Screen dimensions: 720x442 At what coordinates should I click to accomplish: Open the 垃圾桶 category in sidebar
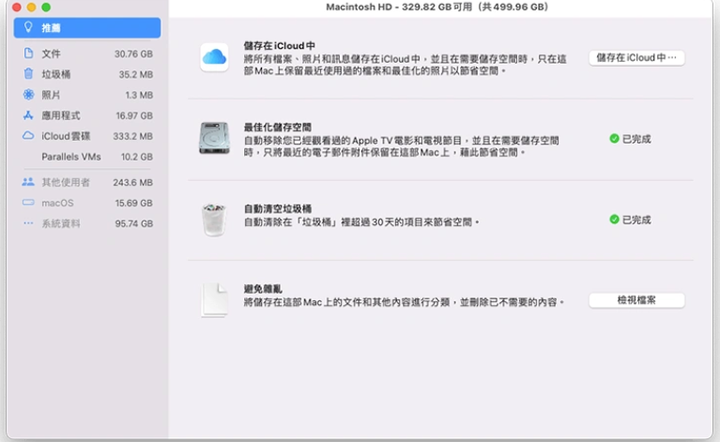click(x=87, y=74)
